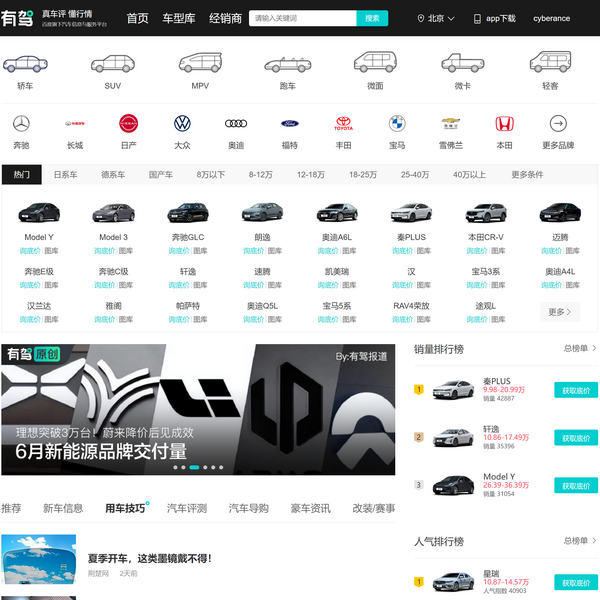Switch to the 日系车 filter tab
The image size is (600, 600).
[66, 174]
